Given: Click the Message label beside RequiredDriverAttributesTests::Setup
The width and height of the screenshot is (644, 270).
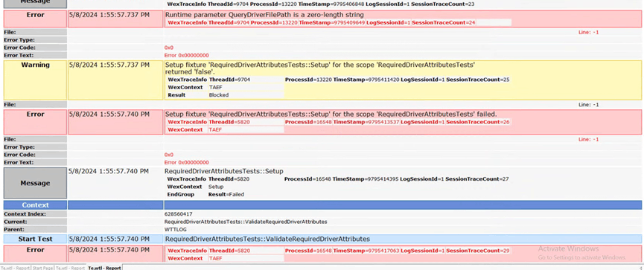Looking at the screenshot, I should 35,183.
